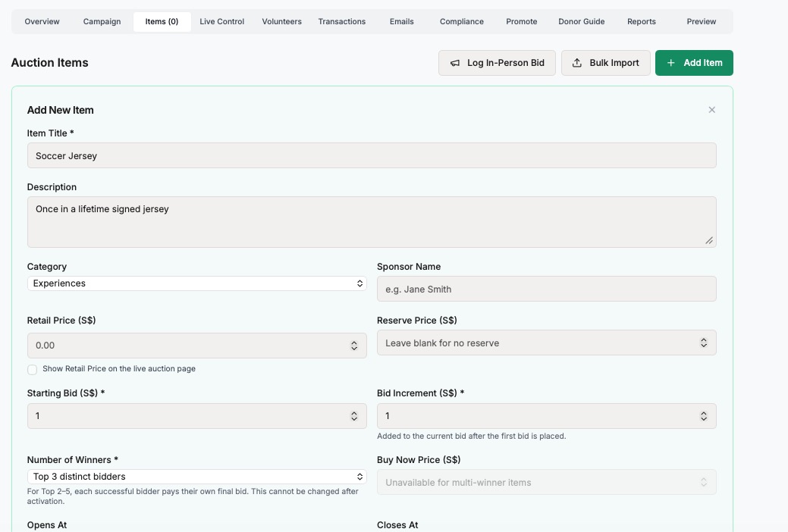Screen dimensions: 788x532
Task: Click the upload icon on Bulk Import
Action: [x=577, y=63]
